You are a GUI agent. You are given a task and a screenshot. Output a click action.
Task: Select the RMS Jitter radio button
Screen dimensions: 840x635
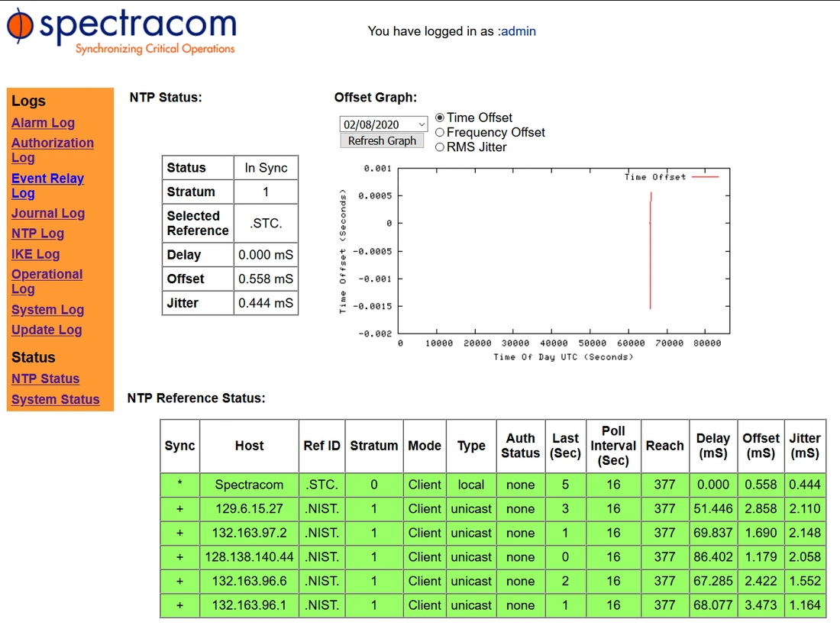[x=440, y=147]
